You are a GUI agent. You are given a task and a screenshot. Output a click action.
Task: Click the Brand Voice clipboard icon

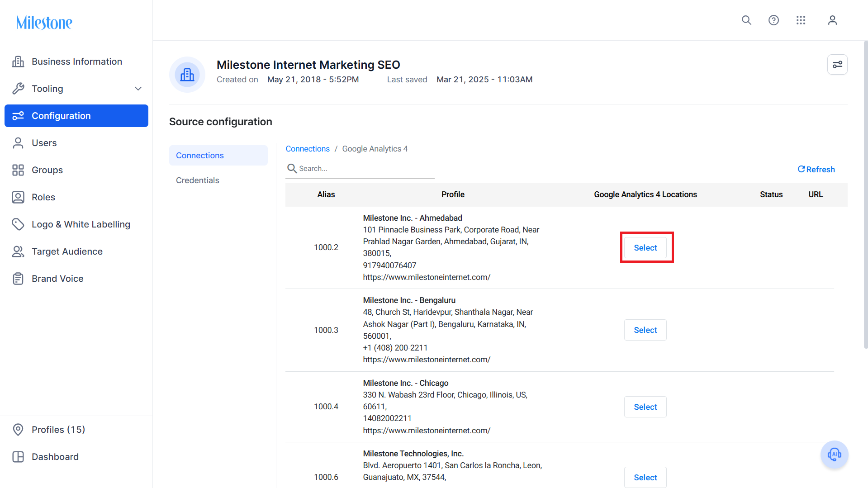[x=18, y=279]
